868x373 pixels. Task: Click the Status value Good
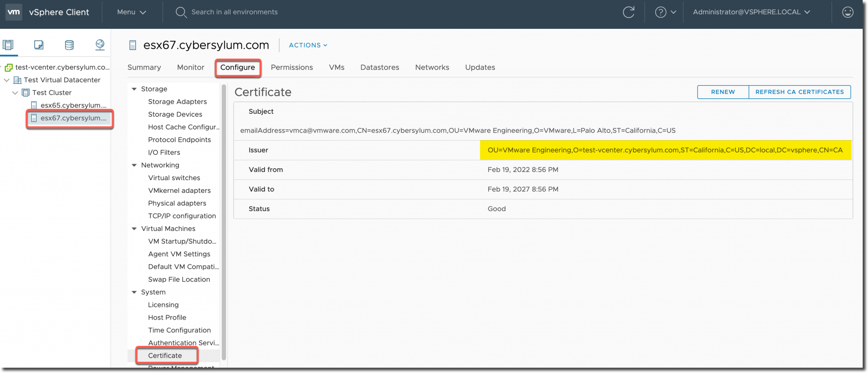[x=497, y=209]
